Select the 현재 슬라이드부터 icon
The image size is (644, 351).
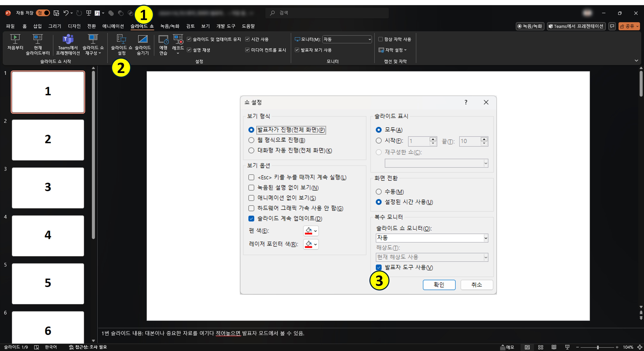[37, 45]
